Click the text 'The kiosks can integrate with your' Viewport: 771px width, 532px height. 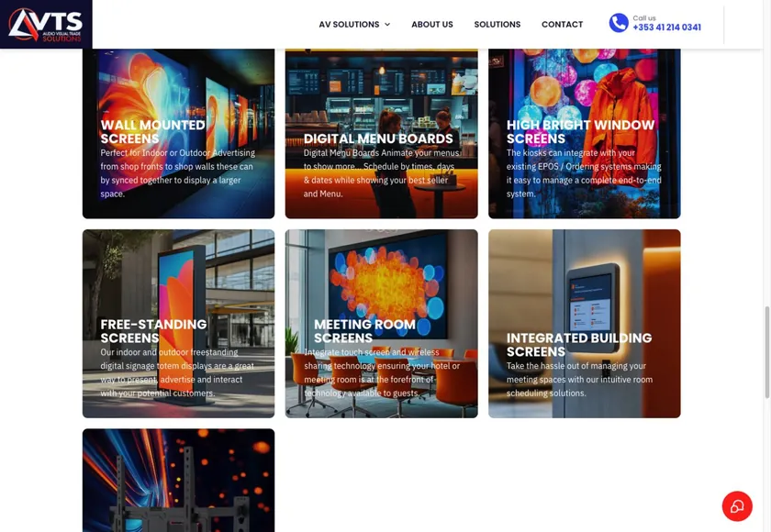click(x=571, y=153)
